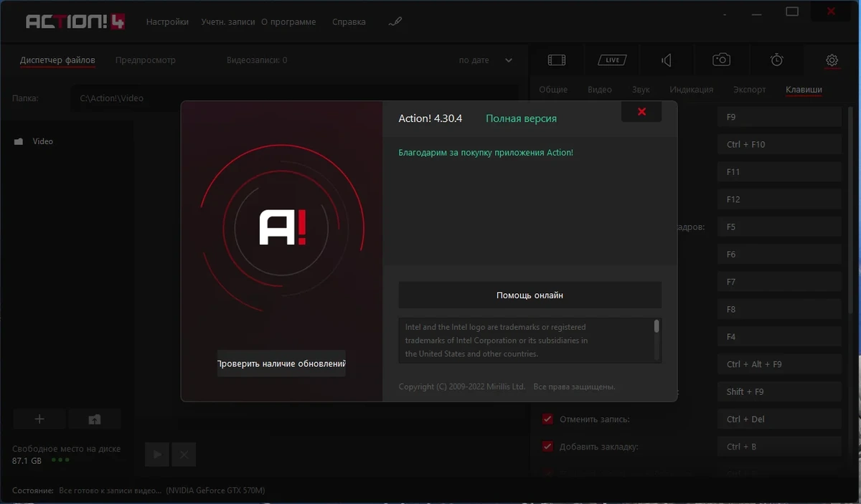This screenshot has width=861, height=504.
Task: Click the Благодарим за покупку message
Action: [x=486, y=152]
